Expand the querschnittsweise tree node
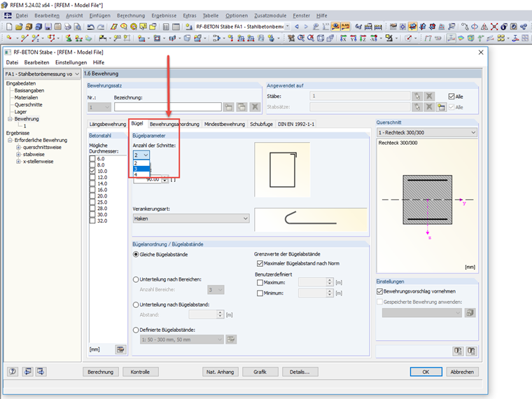 pos(18,147)
